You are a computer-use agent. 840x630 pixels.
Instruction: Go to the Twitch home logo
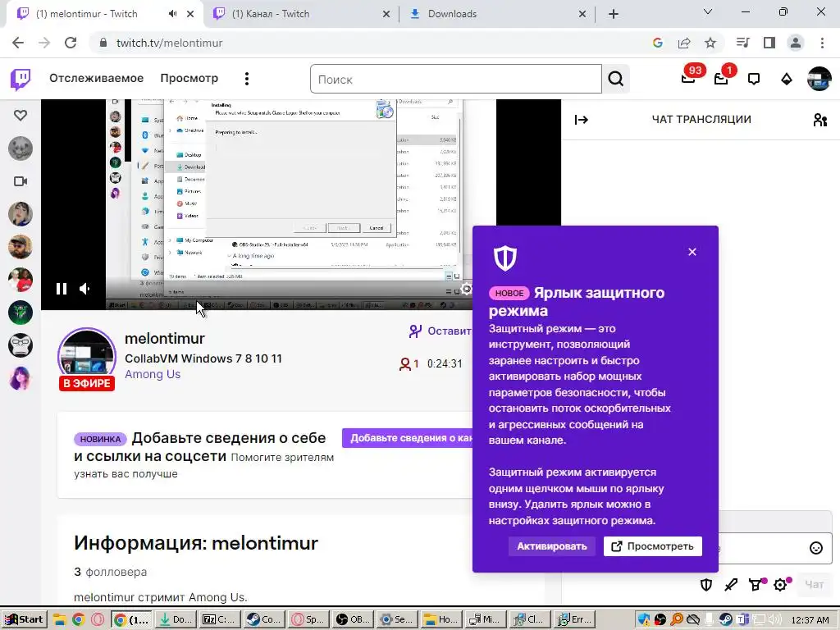(21, 80)
